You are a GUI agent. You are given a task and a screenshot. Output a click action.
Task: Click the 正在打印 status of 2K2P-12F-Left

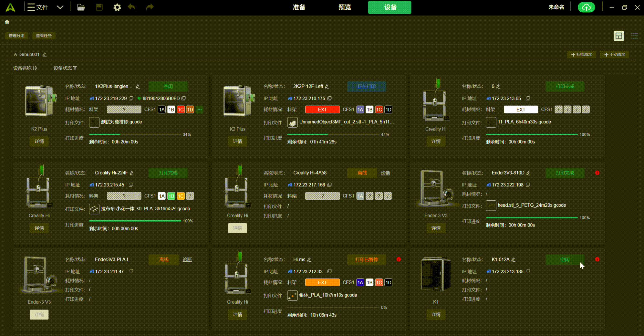tap(367, 86)
